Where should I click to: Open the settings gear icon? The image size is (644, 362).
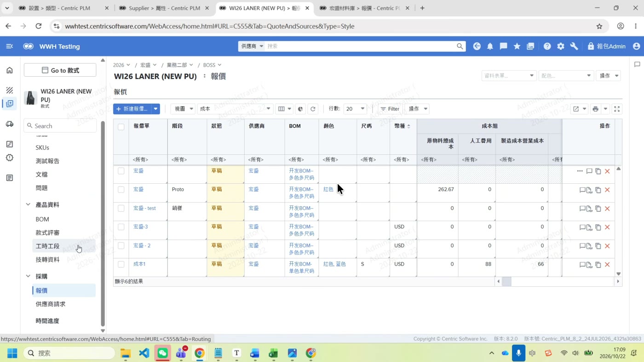click(x=560, y=46)
